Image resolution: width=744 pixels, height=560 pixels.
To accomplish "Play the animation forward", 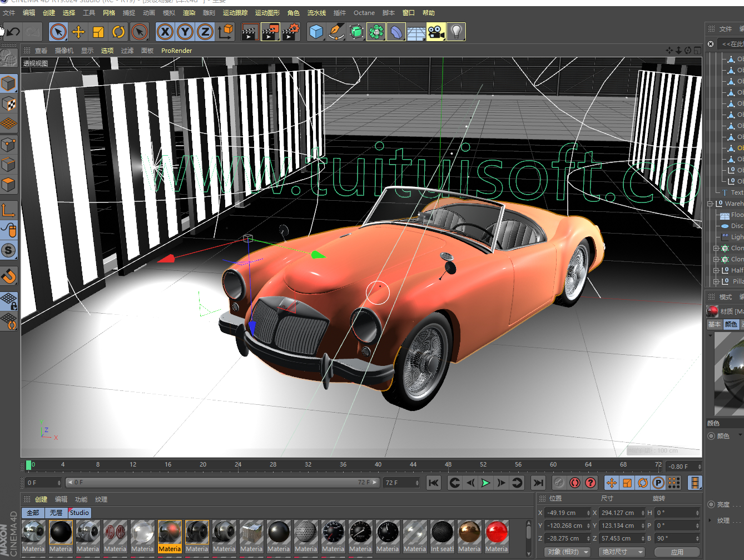I will tap(485, 483).
